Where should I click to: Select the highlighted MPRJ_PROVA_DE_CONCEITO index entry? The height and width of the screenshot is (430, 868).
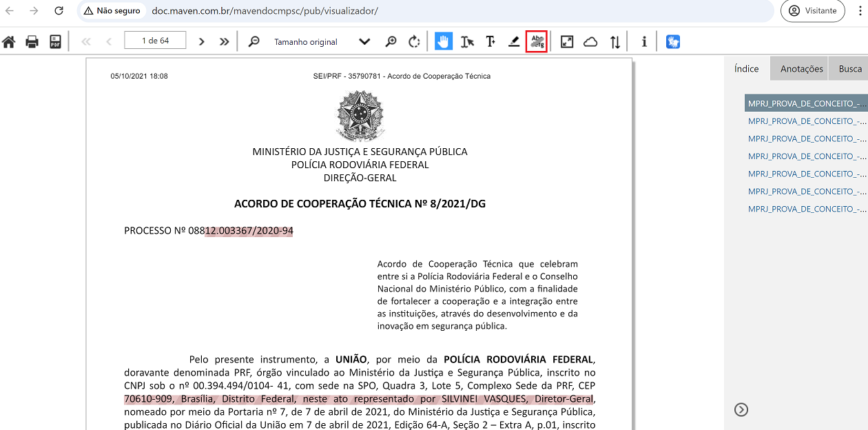pos(807,103)
